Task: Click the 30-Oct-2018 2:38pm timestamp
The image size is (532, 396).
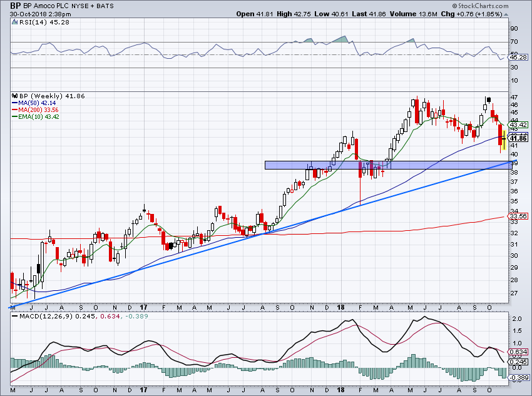Action: pyautogui.click(x=41, y=14)
